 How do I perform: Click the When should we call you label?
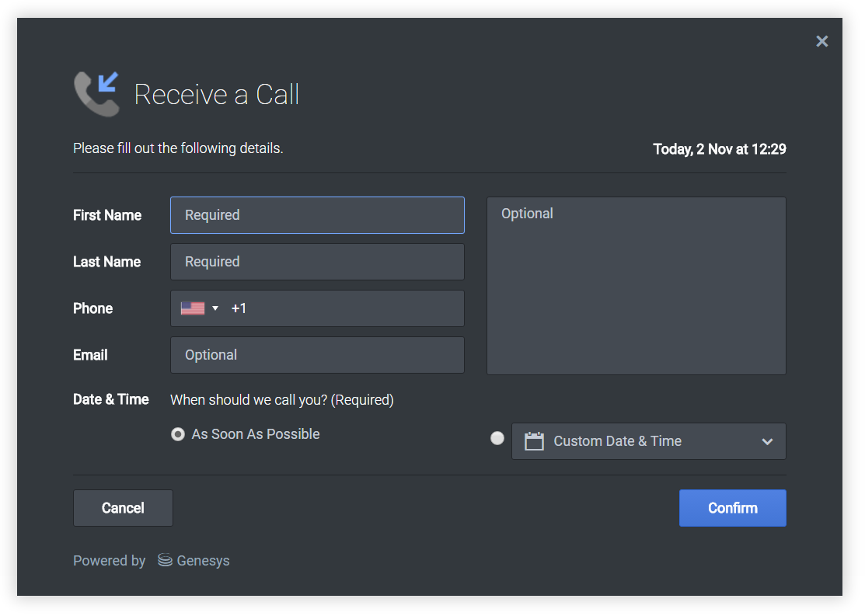click(281, 399)
